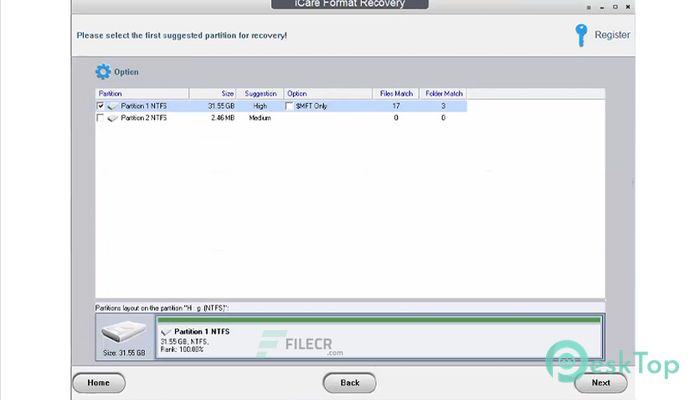
Task: Click Files Match value 17
Action: (396, 106)
